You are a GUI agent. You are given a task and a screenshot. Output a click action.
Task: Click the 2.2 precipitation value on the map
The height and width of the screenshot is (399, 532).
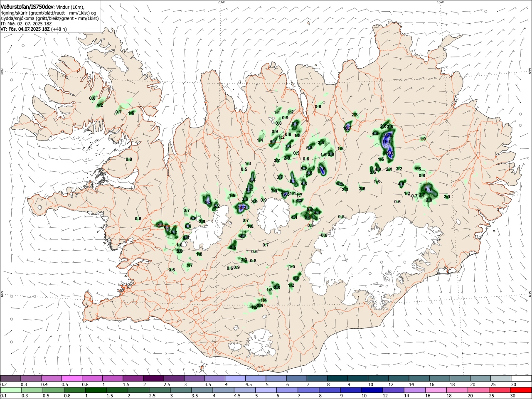(x=399, y=169)
